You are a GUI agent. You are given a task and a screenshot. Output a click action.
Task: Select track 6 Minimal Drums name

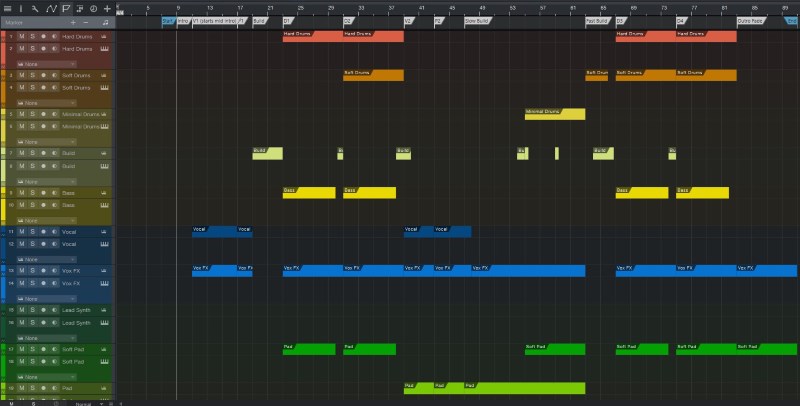tap(81, 126)
